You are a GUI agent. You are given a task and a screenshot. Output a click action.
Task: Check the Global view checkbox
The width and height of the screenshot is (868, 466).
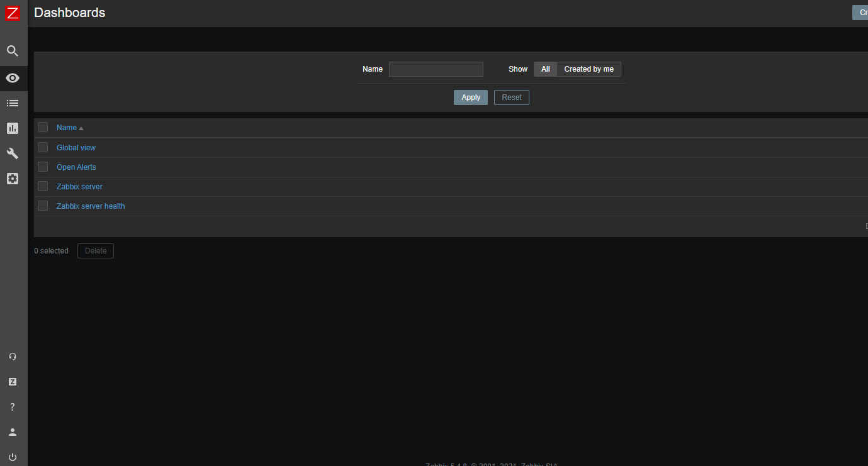click(x=42, y=147)
